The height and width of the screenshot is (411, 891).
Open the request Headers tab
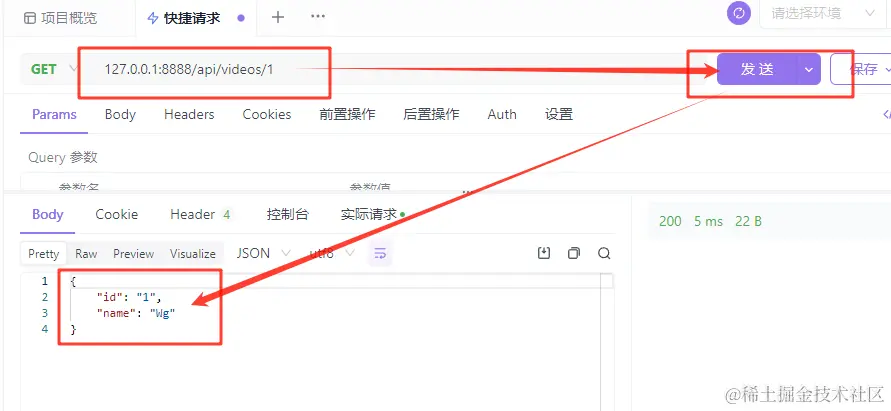189,114
